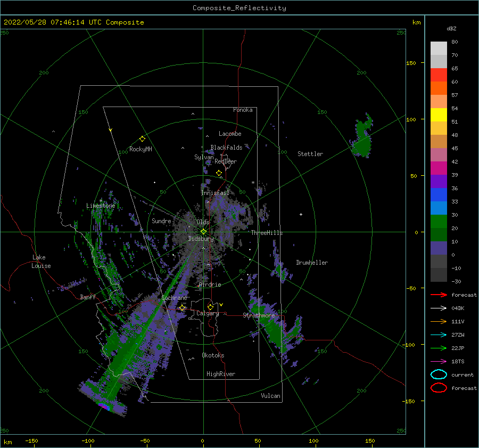Click the blue 33–36 dBZ color swatch
This screenshot has height=448, width=479.
point(439,194)
